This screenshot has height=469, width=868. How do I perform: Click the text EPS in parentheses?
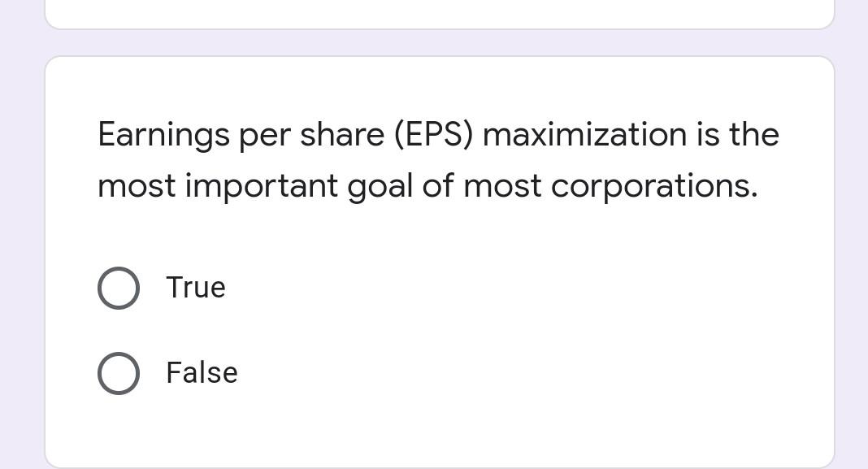[x=434, y=135]
